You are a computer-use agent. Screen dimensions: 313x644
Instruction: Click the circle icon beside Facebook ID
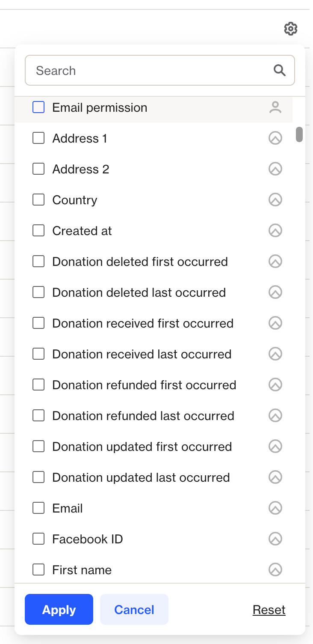[275, 539]
